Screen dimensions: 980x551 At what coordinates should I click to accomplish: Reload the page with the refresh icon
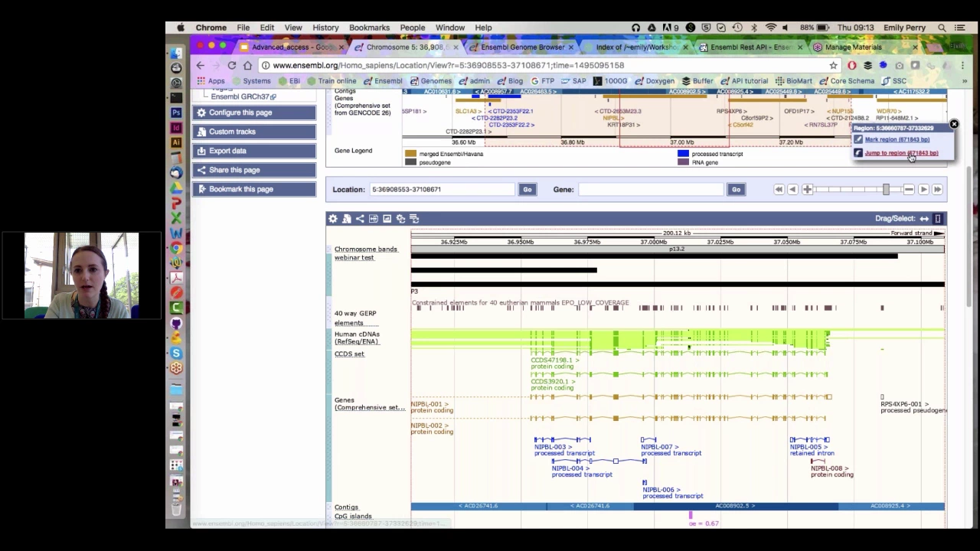(231, 66)
